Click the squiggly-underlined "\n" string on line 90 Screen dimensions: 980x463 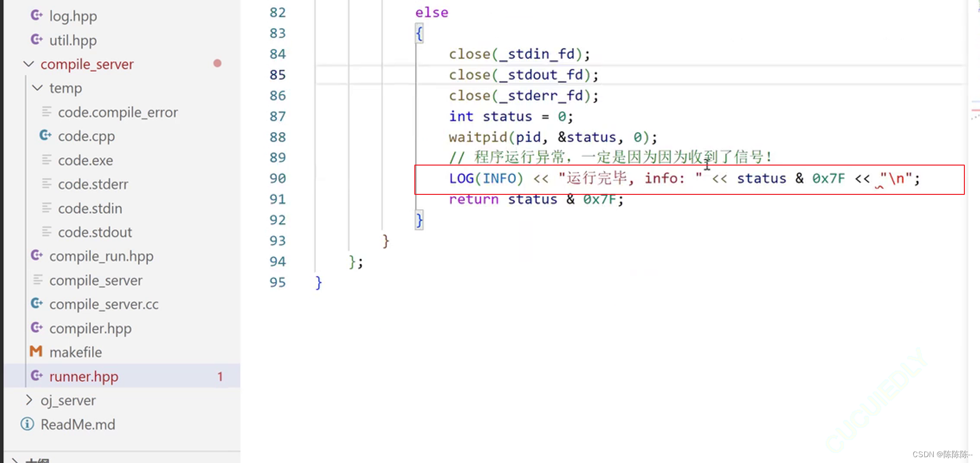pyautogui.click(x=896, y=179)
